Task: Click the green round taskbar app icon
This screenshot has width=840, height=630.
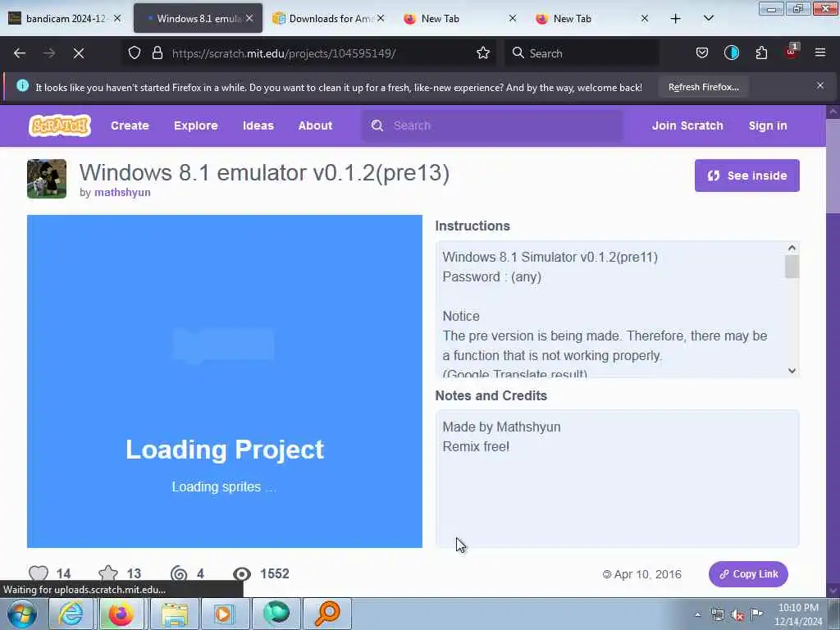Action: pyautogui.click(x=276, y=614)
